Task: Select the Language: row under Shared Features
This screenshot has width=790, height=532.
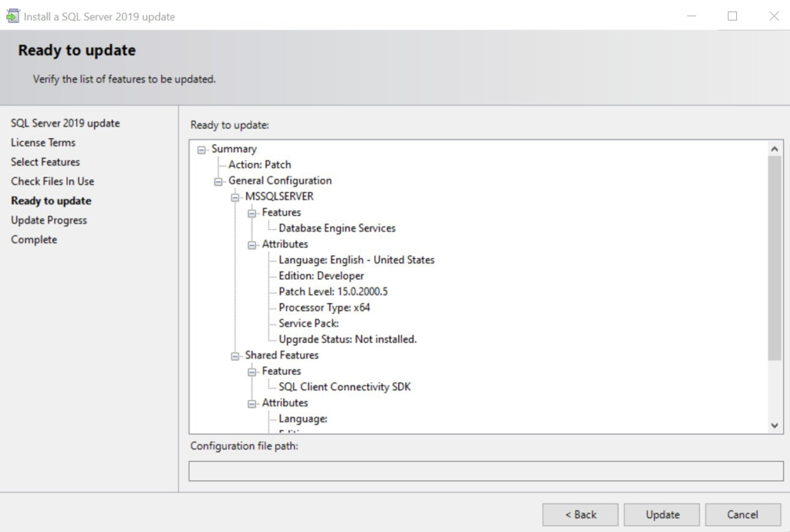Action: [303, 419]
